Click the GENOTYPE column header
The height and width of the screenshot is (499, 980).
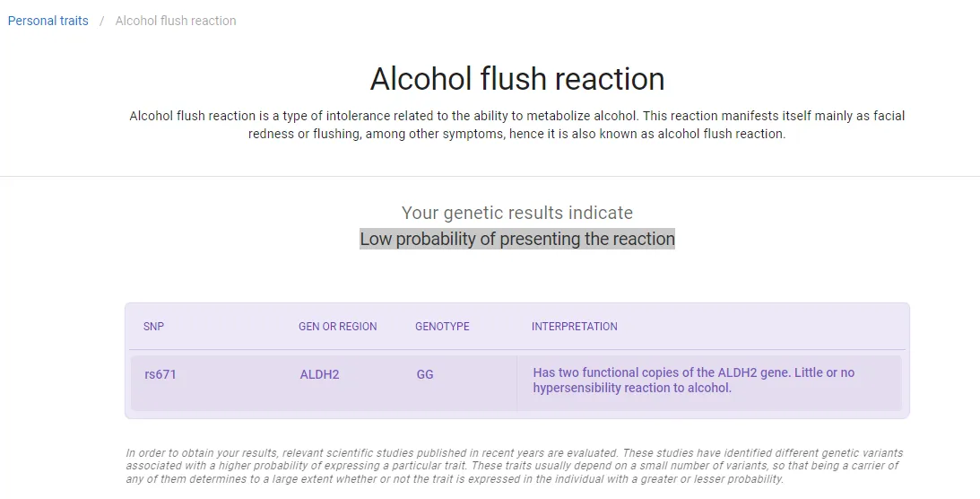pyautogui.click(x=442, y=327)
